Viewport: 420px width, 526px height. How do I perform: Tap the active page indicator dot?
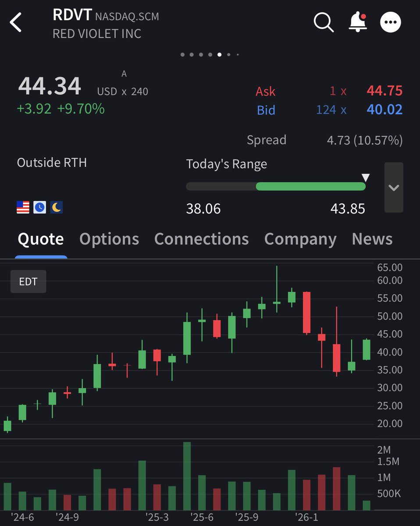219,55
